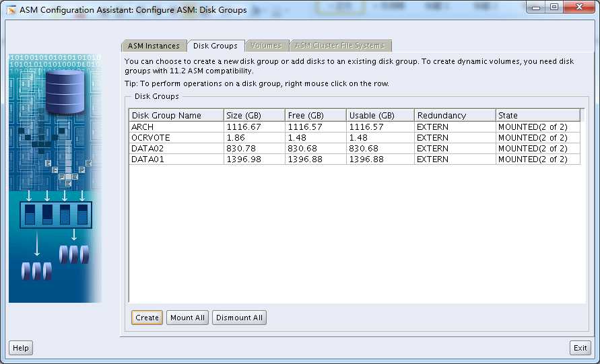This screenshot has width=600, height=364.
Task: Switch to the ASM Instances tab
Action: tap(154, 46)
